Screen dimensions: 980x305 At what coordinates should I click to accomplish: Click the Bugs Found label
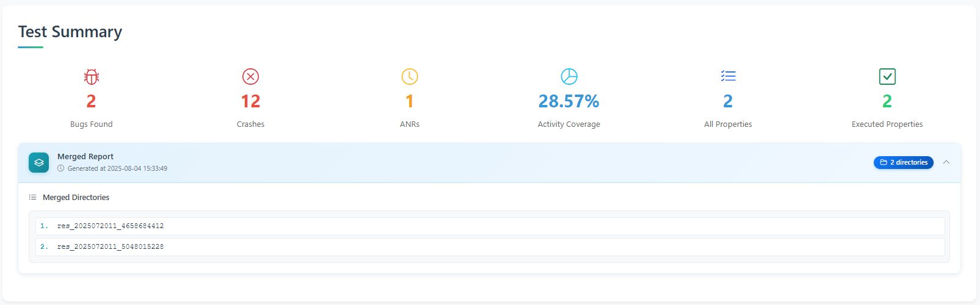(x=92, y=124)
